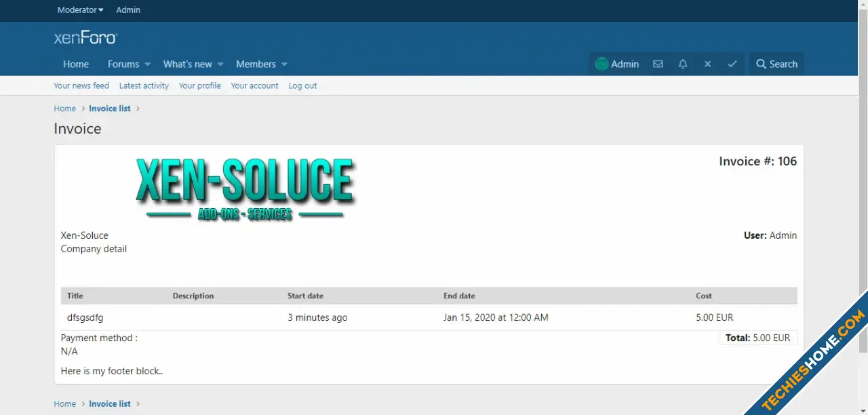Viewport: 868px width, 415px height.
Task: Open the conversations envelope icon
Action: (x=658, y=64)
